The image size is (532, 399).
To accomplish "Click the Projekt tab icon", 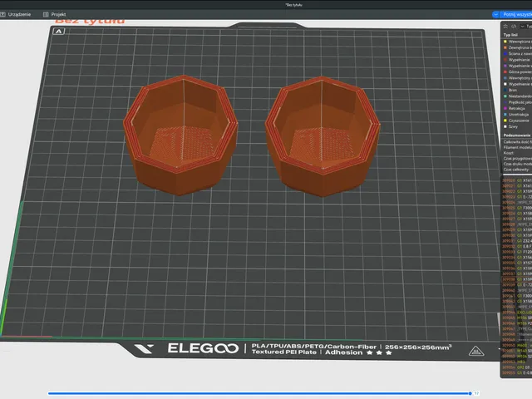I will click(46, 14).
